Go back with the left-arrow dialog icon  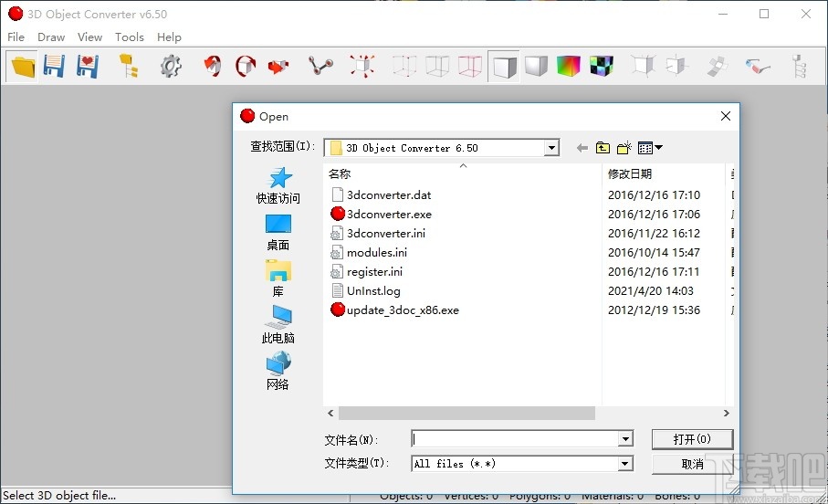tap(582, 148)
